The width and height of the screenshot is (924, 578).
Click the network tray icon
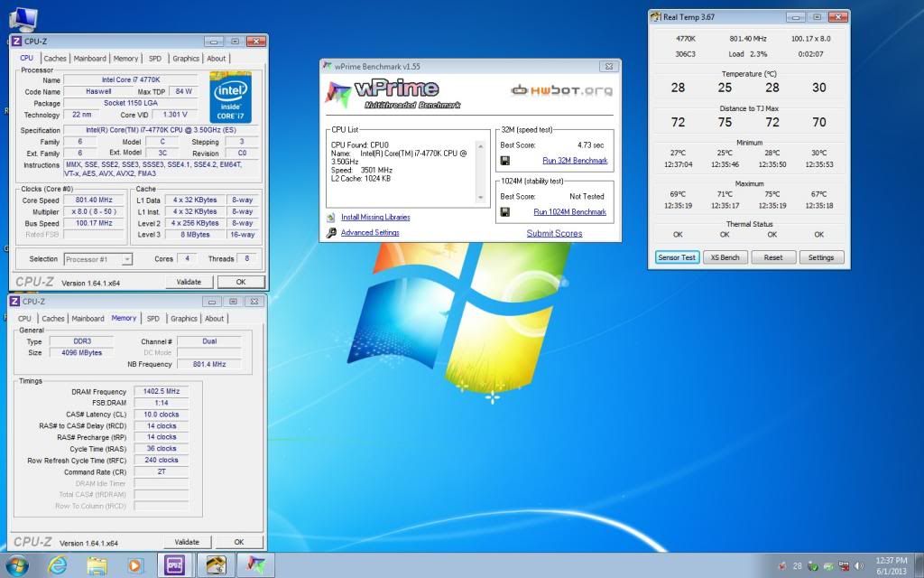tap(844, 566)
